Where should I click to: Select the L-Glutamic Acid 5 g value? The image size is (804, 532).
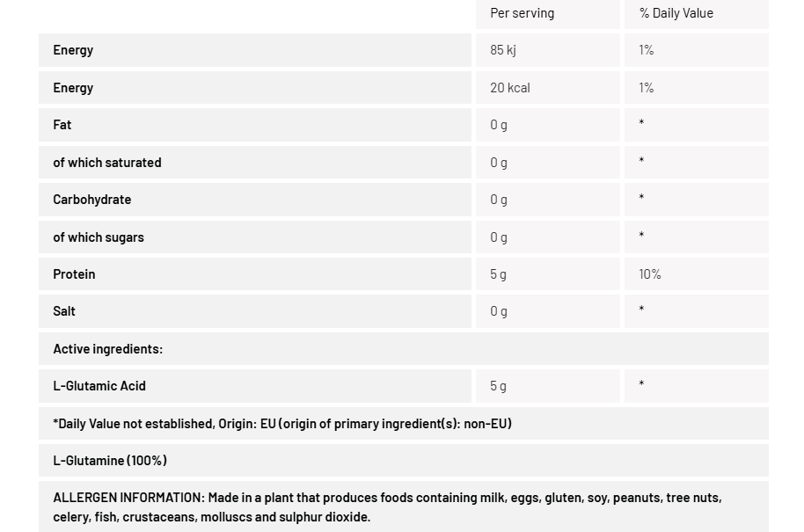coord(498,386)
